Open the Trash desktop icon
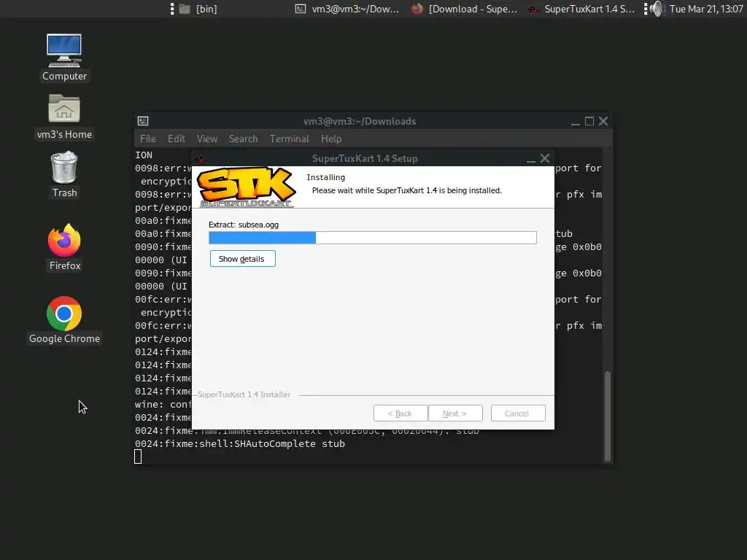The image size is (747, 560). point(64,174)
